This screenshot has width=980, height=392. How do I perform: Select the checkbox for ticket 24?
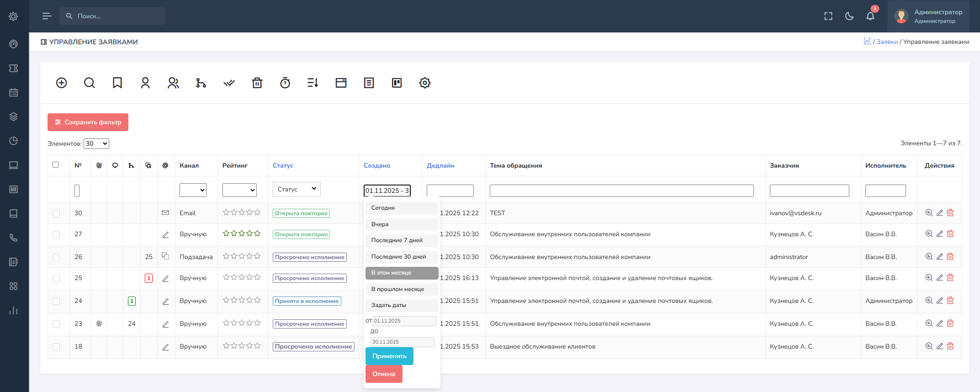click(56, 301)
